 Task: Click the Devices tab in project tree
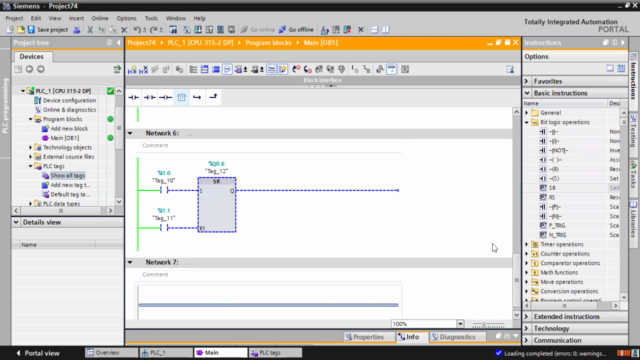pos(31,57)
